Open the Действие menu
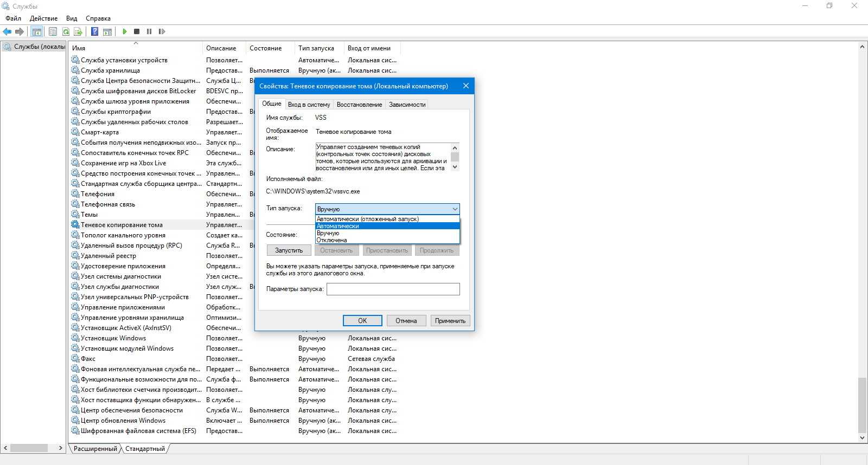 pos(43,18)
